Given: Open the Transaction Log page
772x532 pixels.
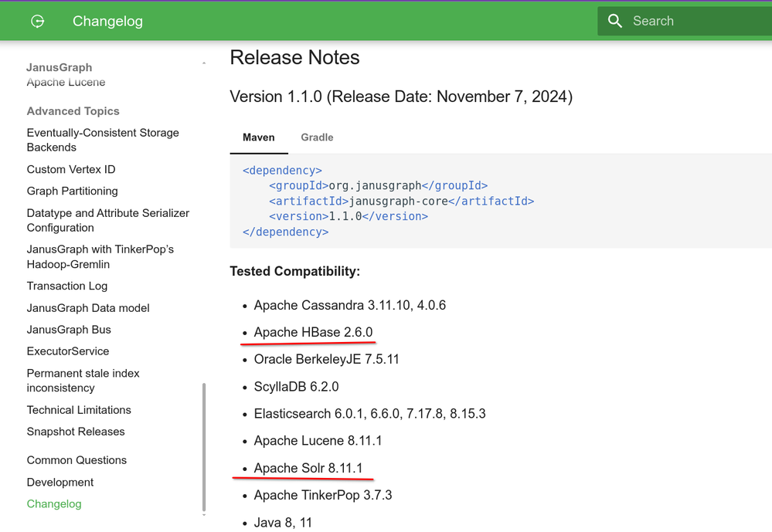Looking at the screenshot, I should click(67, 286).
